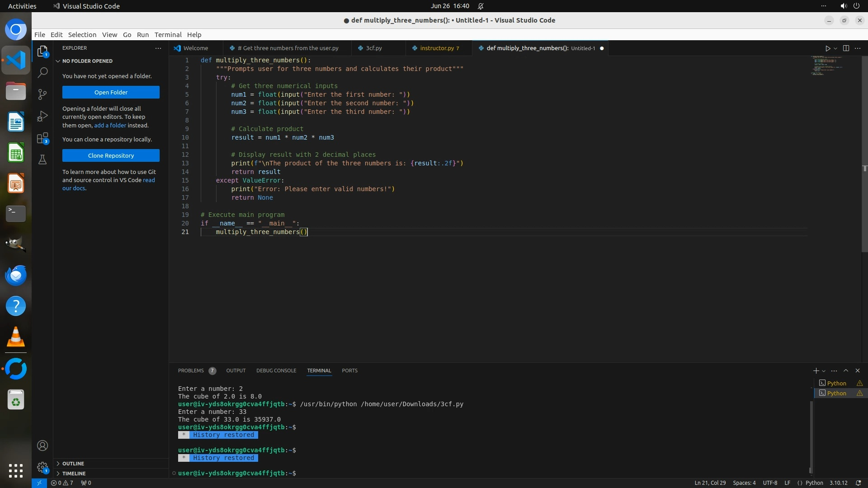Click the Open Folder button
This screenshot has height=488, width=868.
(111, 92)
